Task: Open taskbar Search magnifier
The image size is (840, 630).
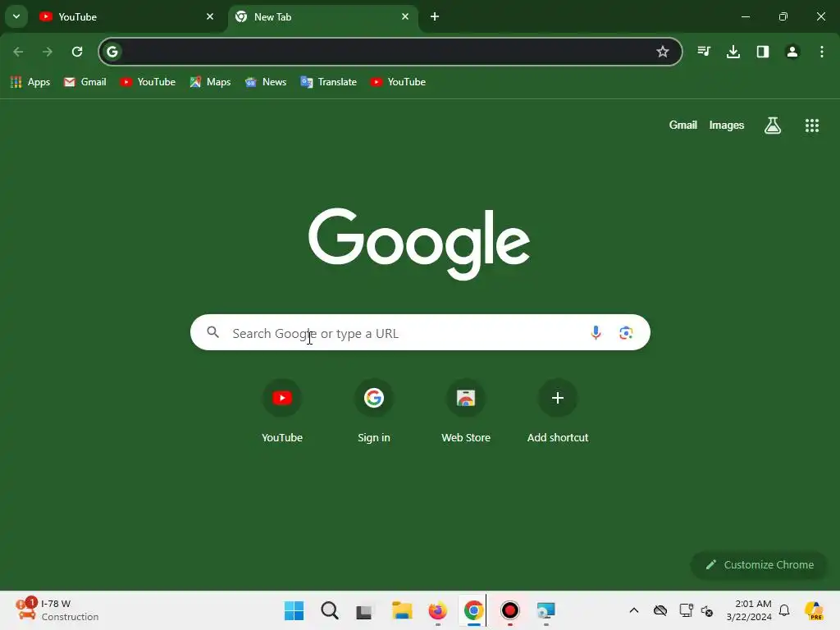Action: click(330, 610)
